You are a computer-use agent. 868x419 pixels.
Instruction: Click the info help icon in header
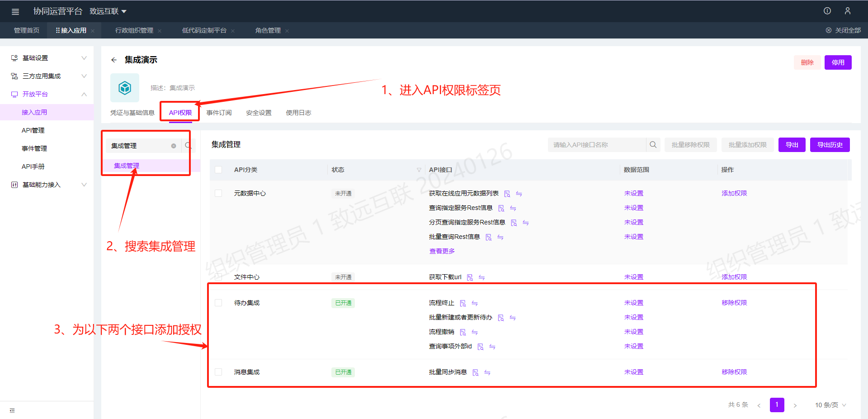coord(827,11)
